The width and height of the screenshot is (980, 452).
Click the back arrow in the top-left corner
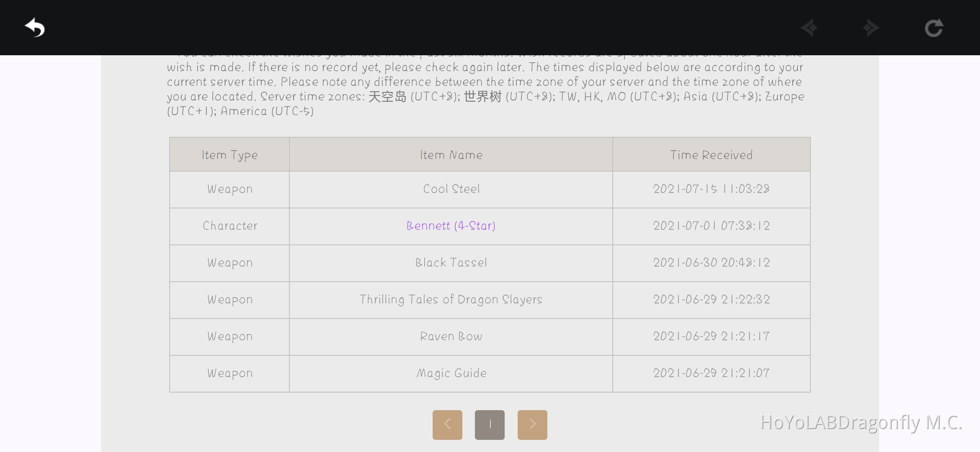pos(35,28)
